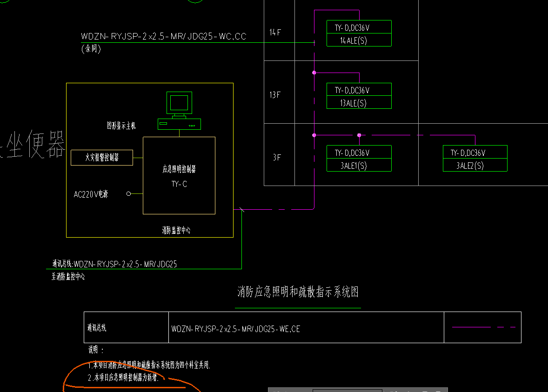
Task: Select the magenta dashed legend line sample
Action: click(484, 327)
